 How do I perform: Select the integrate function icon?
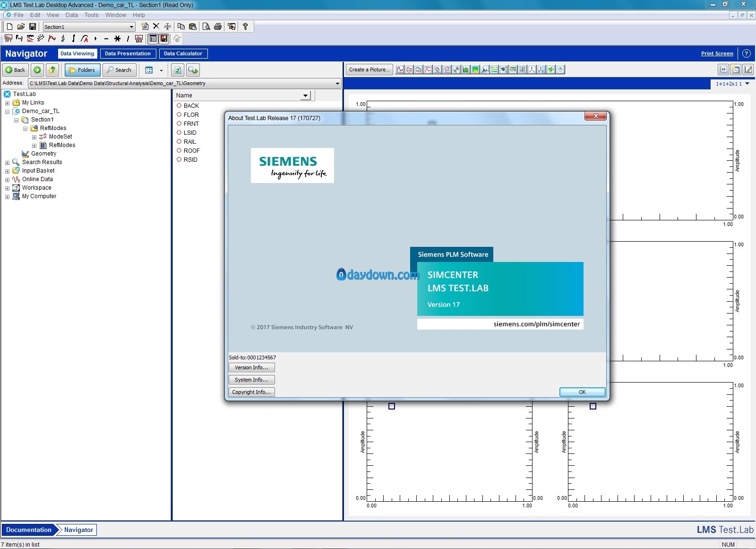pos(74,38)
